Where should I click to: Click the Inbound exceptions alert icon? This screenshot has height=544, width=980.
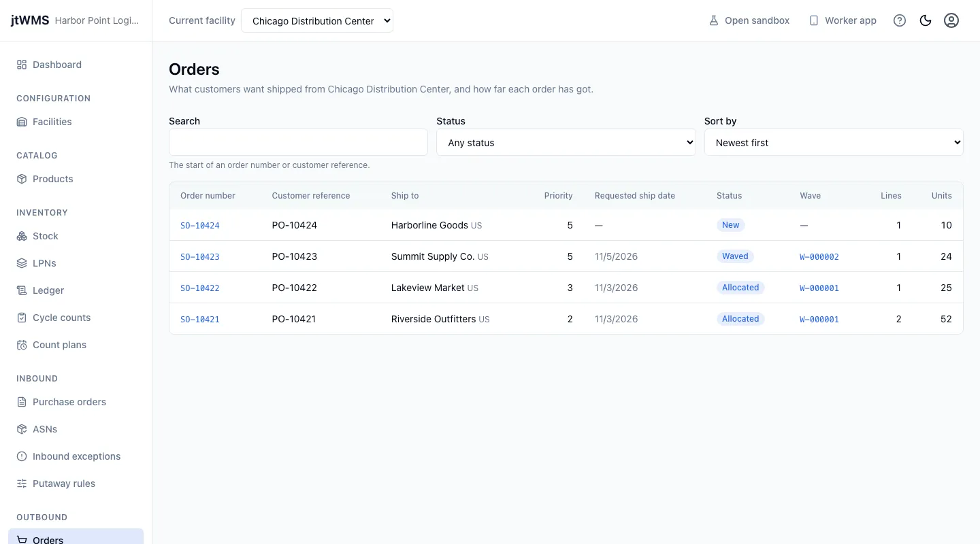(22, 456)
